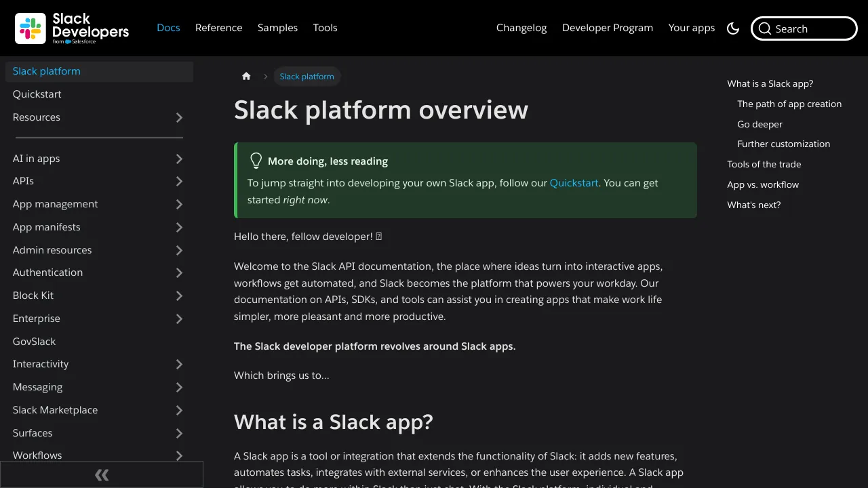
Task: Expand the Admin resources section
Action: [x=179, y=251]
